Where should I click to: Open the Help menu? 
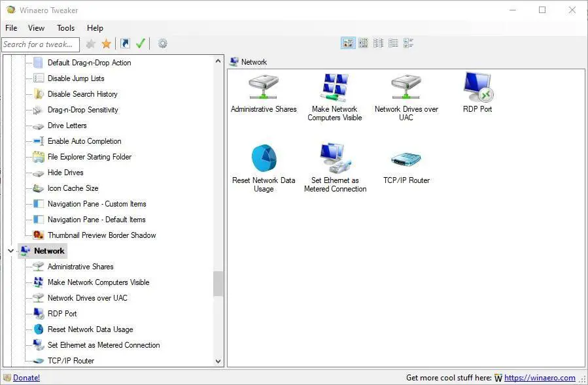click(x=95, y=27)
